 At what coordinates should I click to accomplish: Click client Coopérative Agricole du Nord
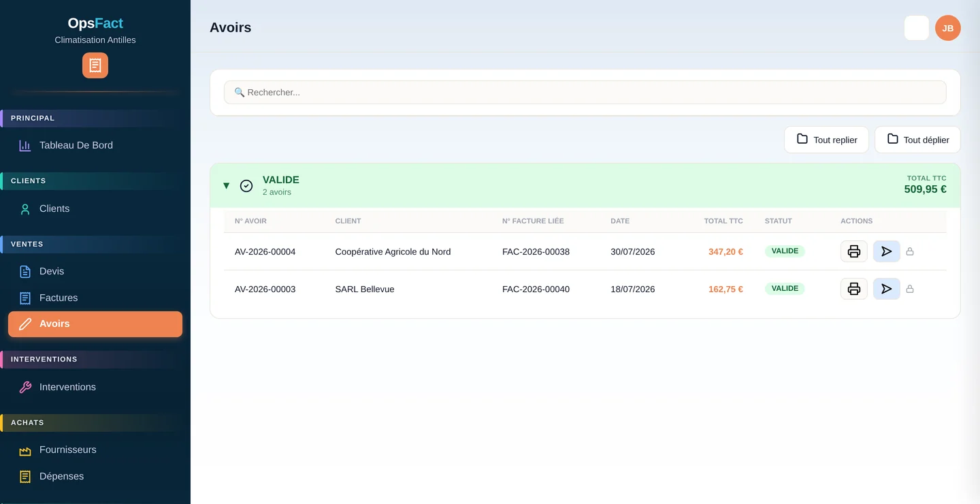pos(393,251)
